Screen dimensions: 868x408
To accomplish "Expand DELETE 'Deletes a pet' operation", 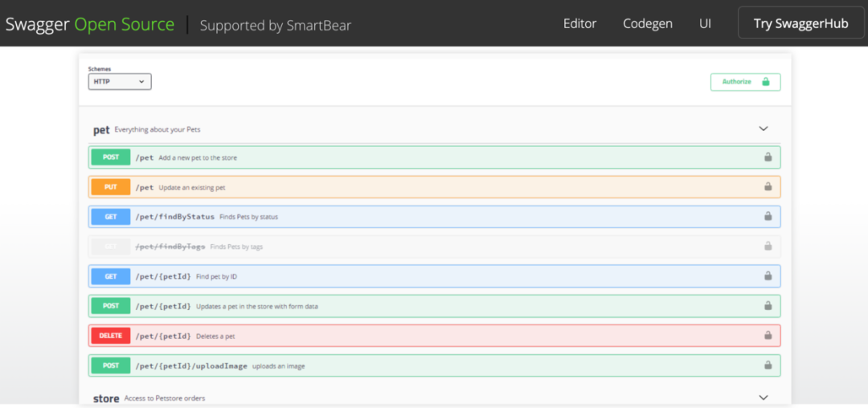I will [x=435, y=336].
